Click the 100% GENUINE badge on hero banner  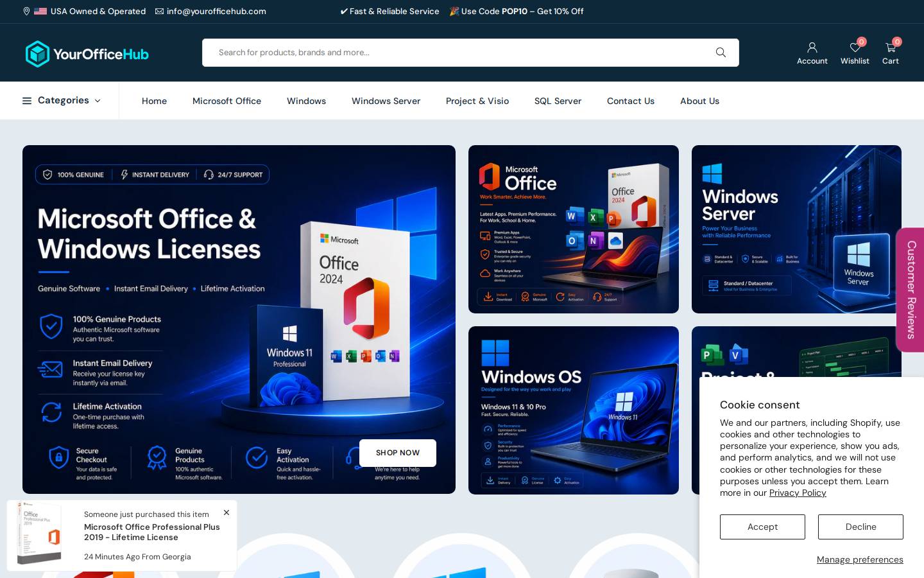[73, 175]
